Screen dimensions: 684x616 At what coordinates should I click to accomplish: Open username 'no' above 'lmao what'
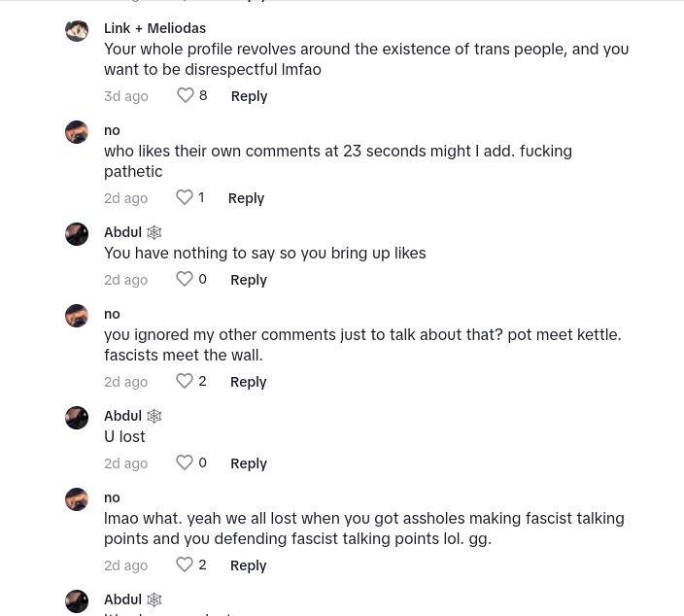(x=112, y=497)
